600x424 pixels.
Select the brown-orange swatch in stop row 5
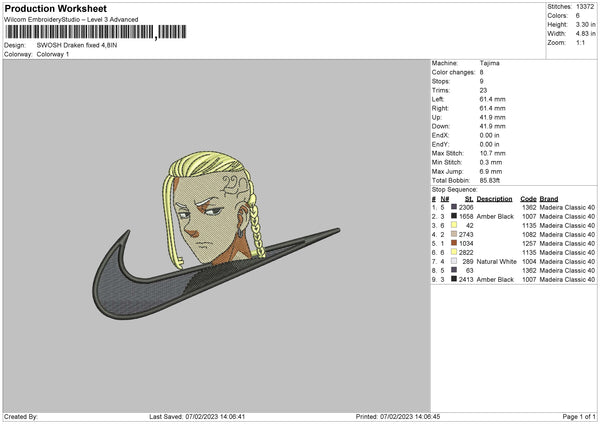click(x=454, y=243)
